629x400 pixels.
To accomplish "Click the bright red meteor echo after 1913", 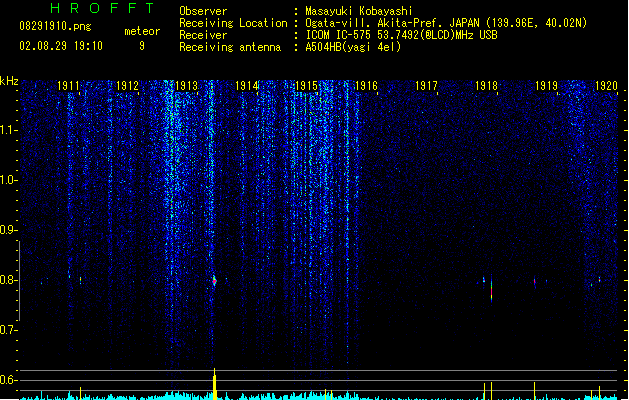I will click(x=214, y=280).
